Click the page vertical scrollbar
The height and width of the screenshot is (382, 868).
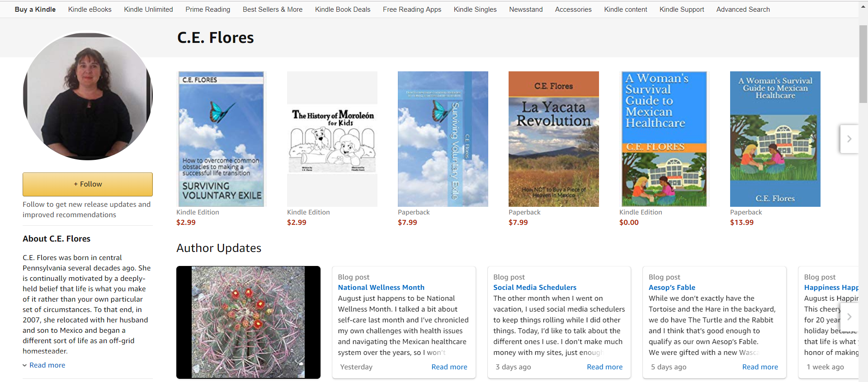click(863, 63)
